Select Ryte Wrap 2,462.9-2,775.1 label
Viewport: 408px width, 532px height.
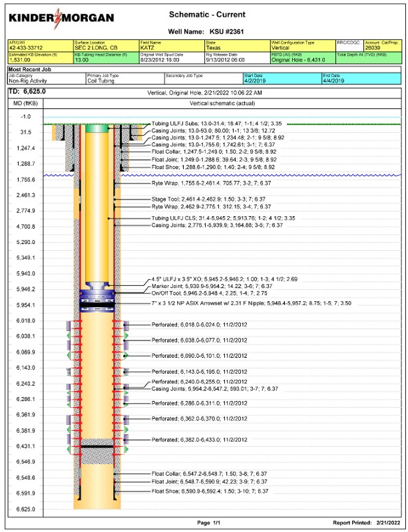[x=211, y=207]
